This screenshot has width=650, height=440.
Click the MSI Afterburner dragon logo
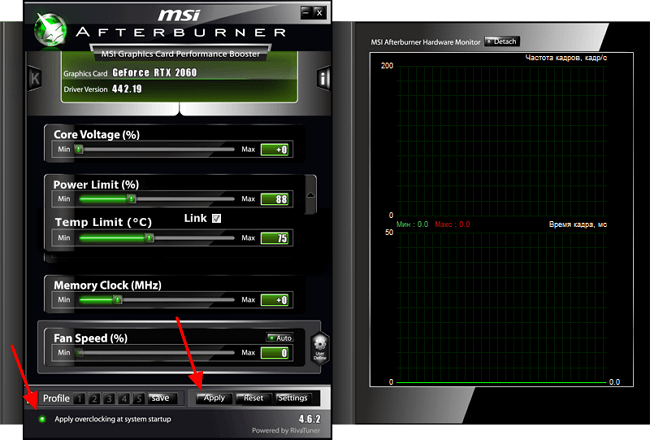[x=50, y=29]
